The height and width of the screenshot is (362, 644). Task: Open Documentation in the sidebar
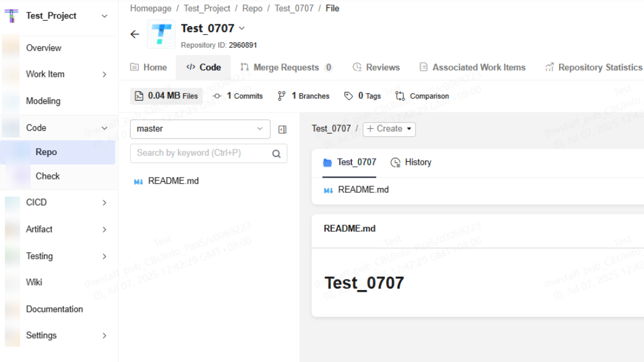point(54,309)
